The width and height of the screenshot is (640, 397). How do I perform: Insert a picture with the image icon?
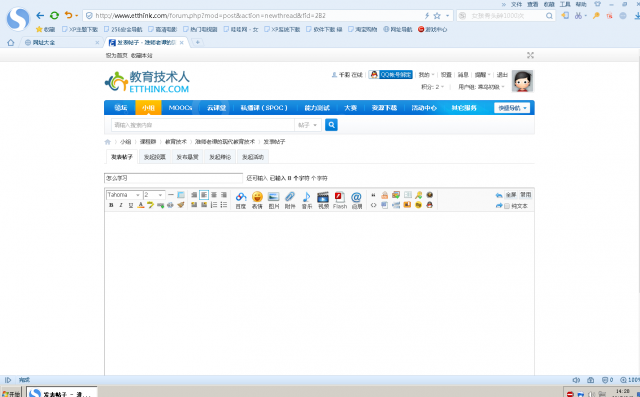(x=273, y=200)
